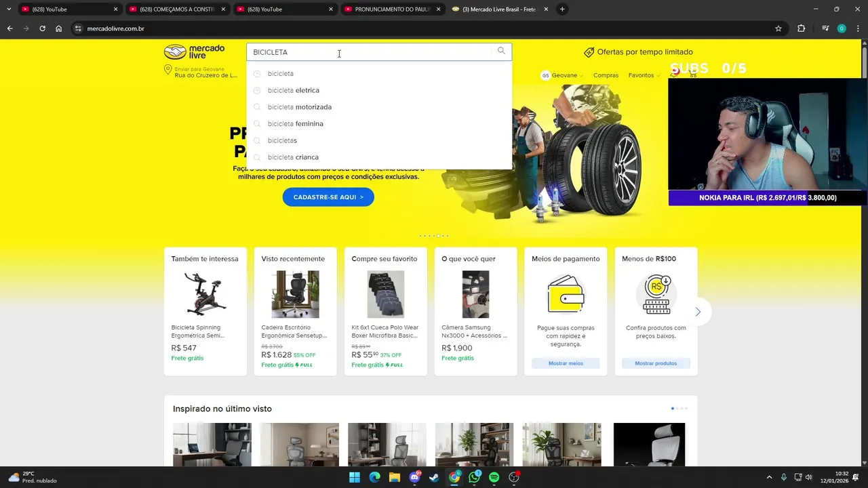868x488 pixels.
Task: Click the Mostrar produtos button
Action: [x=656, y=363]
